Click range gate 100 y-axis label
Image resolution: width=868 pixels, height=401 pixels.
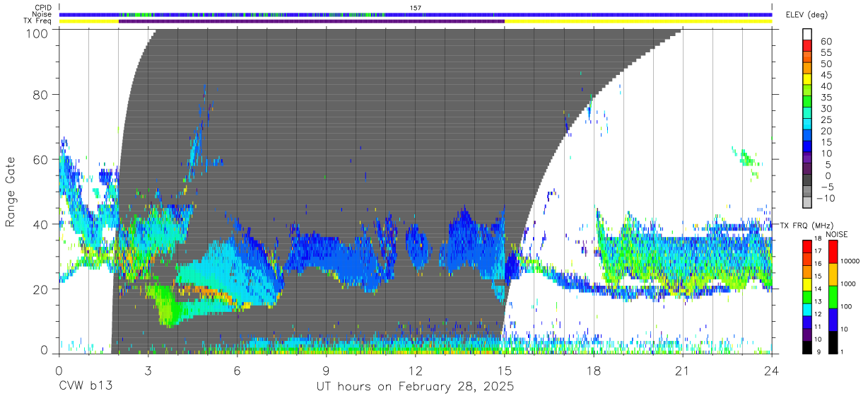pyautogui.click(x=38, y=34)
